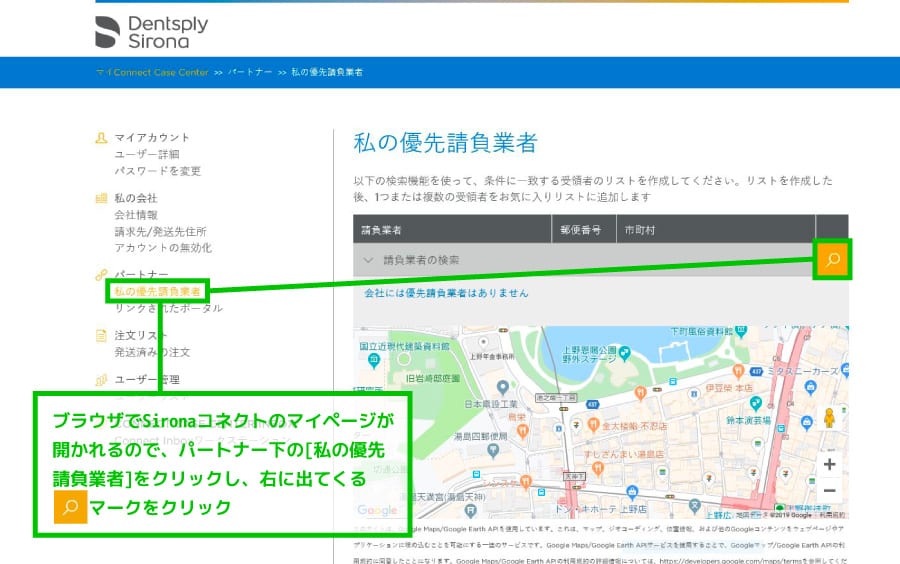
Task: Click the orange magnifier search button
Action: tap(832, 260)
